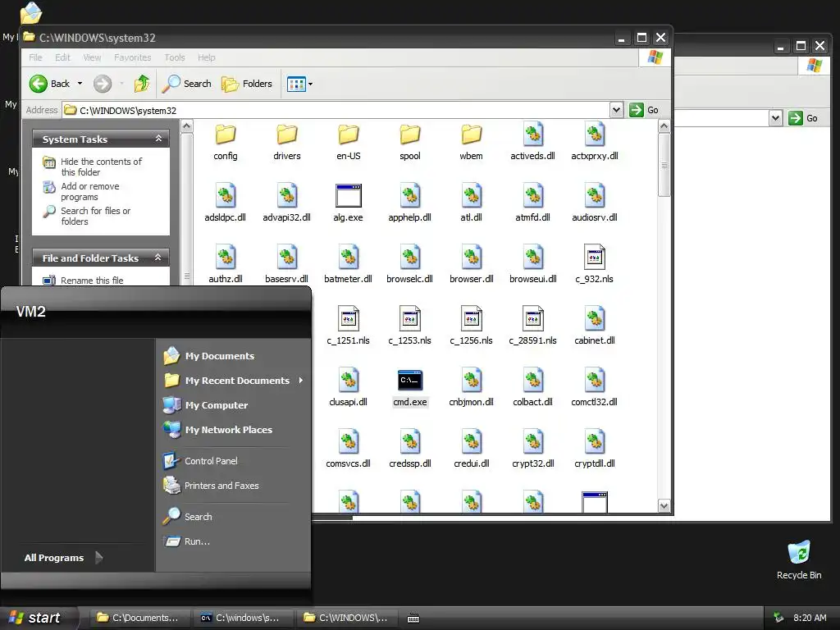Screen dimensions: 840x630
Task: Open Printers and Faxes
Action: point(221,486)
